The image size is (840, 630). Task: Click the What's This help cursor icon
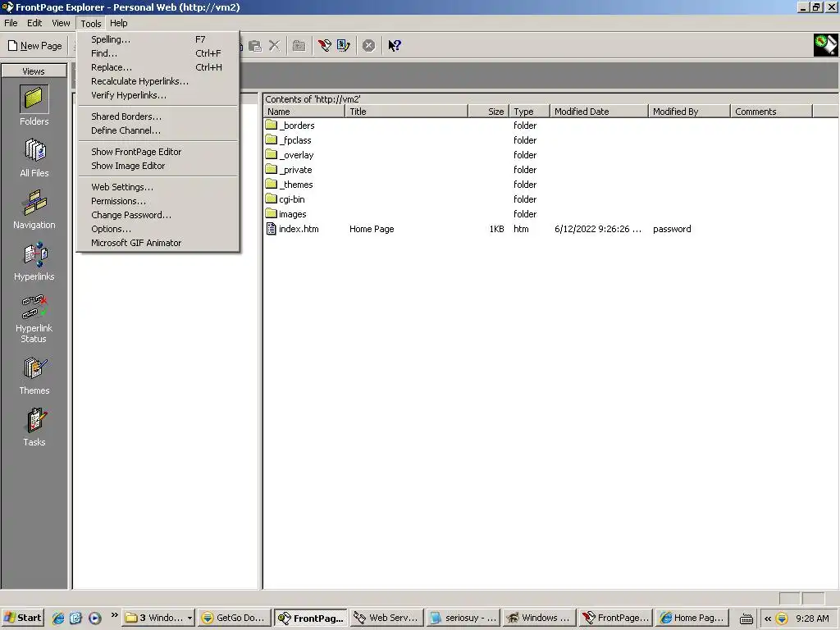[x=395, y=46]
